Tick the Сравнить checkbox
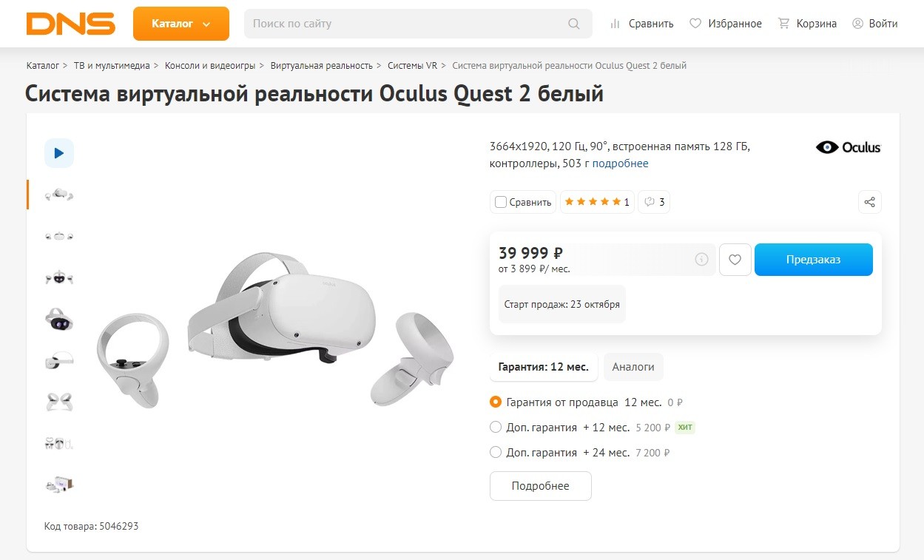This screenshot has height=560, width=924. tap(501, 202)
